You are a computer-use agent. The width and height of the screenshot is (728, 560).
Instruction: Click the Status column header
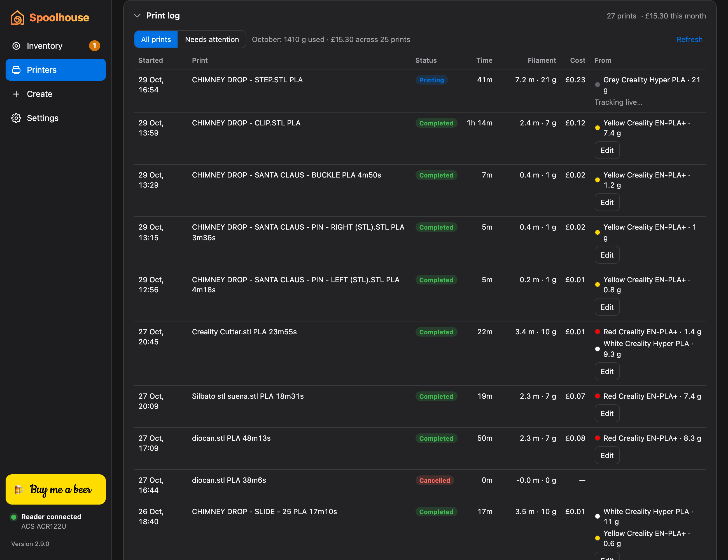pyautogui.click(x=426, y=60)
